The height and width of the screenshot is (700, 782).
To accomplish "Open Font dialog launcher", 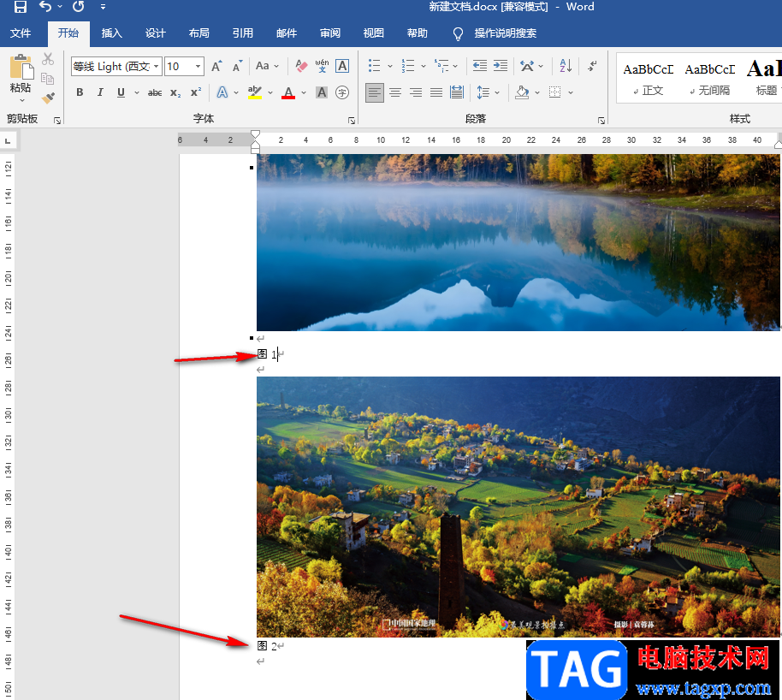I will coord(352,121).
